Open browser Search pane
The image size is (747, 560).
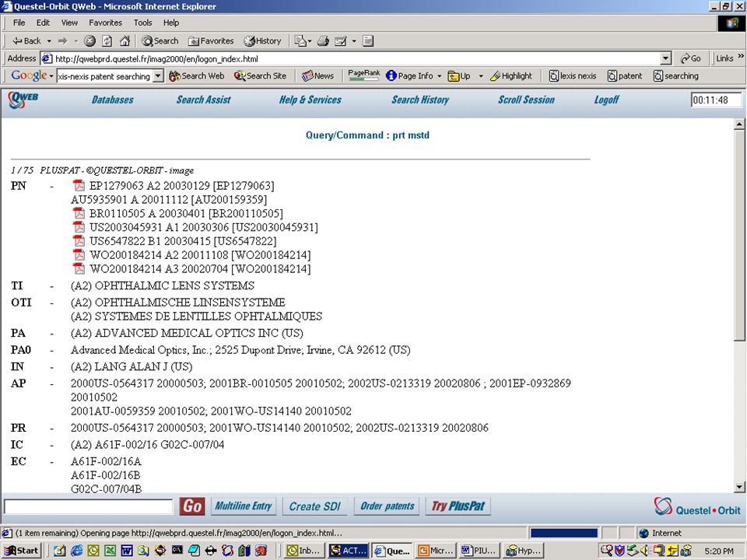(x=160, y=41)
